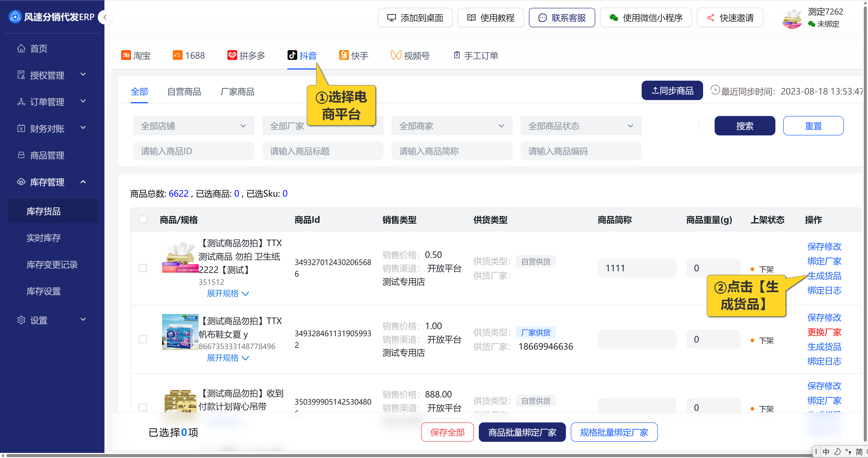Click the 请输入商品标题 input field
This screenshot has height=458, width=868.
pyautogui.click(x=322, y=151)
